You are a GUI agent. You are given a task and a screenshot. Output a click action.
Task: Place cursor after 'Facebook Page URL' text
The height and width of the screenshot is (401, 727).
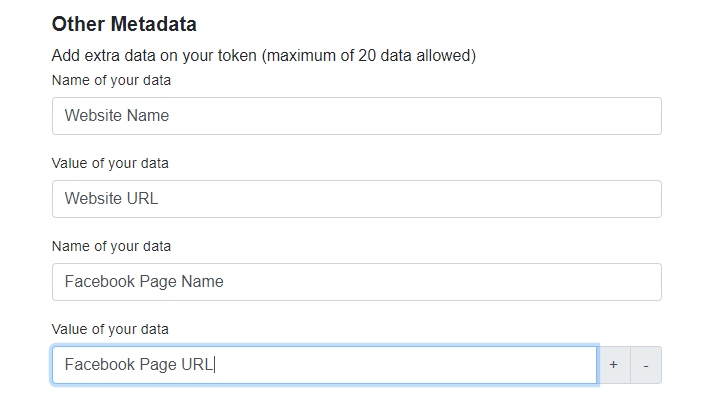215,365
